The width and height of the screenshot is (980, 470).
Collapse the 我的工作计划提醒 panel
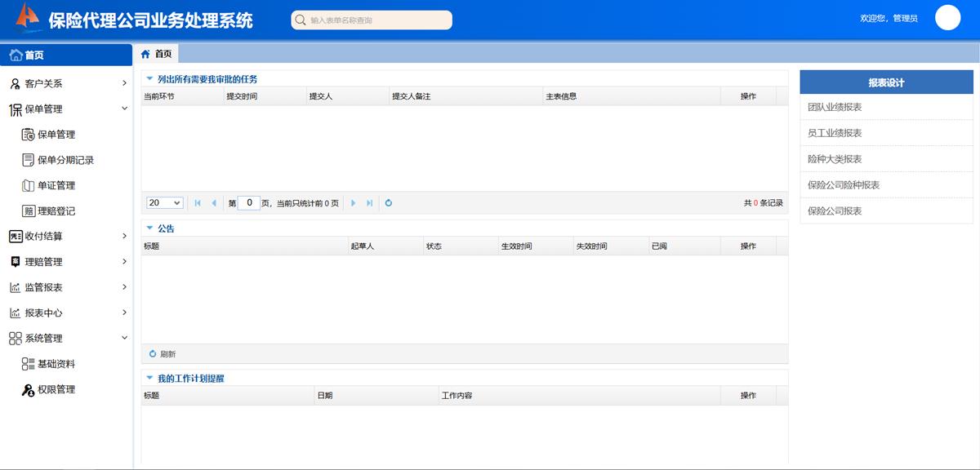tap(149, 378)
